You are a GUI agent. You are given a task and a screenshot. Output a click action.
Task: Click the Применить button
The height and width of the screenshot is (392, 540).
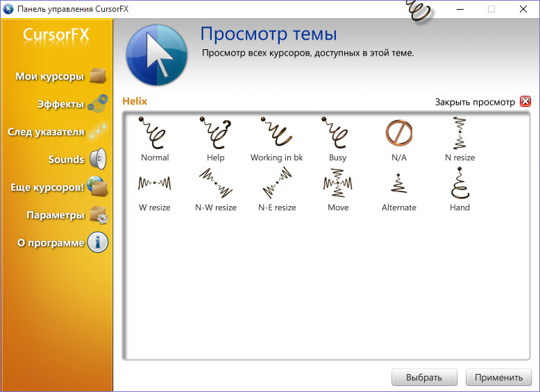(498, 377)
